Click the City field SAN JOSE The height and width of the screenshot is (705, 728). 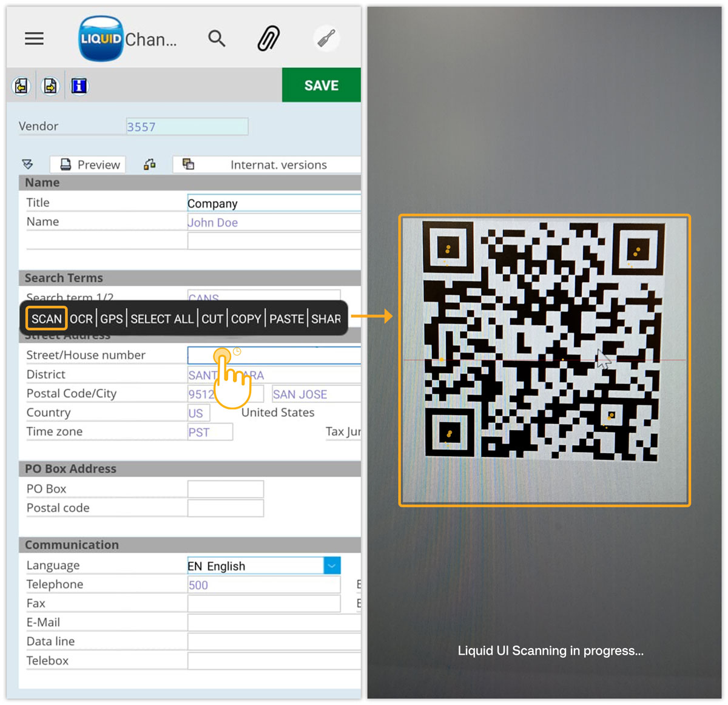pos(316,394)
